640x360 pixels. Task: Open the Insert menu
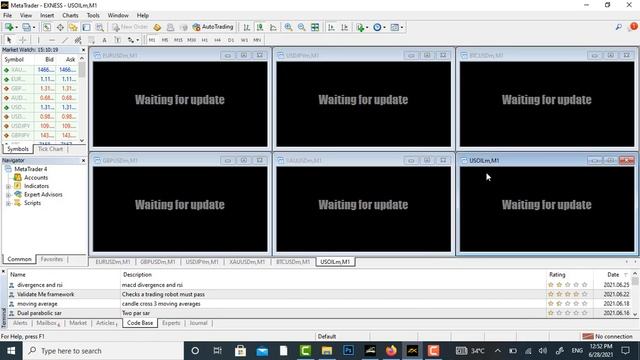(47, 15)
